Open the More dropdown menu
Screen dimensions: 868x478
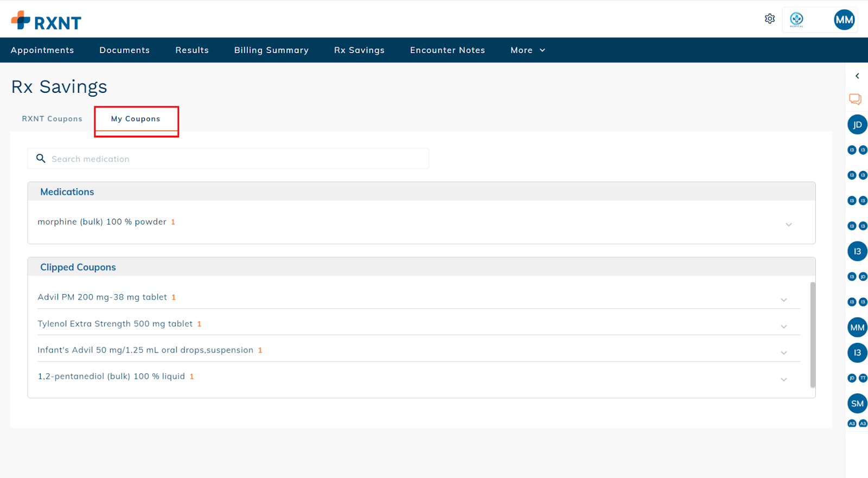click(x=527, y=50)
